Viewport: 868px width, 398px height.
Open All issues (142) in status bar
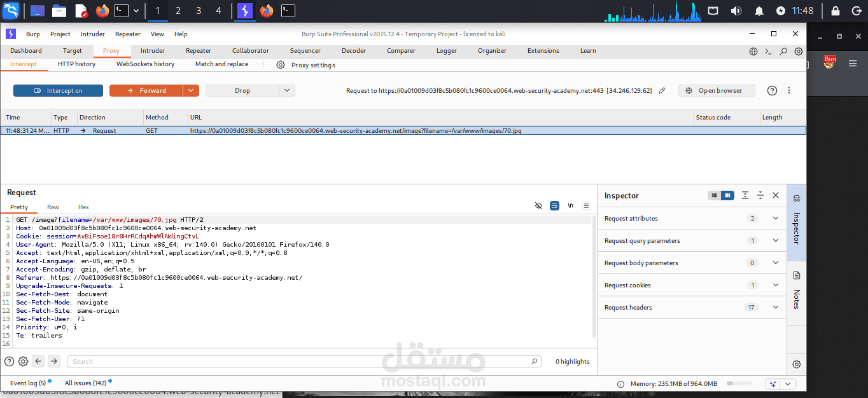pyautogui.click(x=85, y=383)
